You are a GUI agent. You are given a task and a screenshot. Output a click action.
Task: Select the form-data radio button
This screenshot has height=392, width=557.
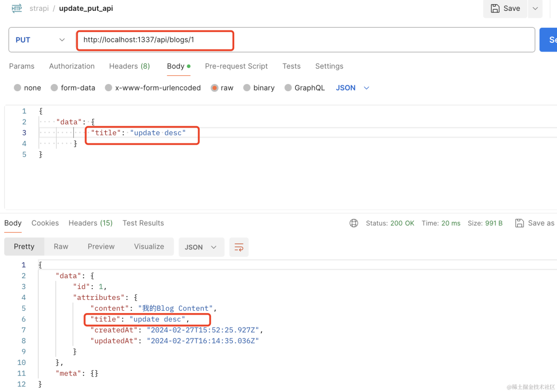(54, 88)
